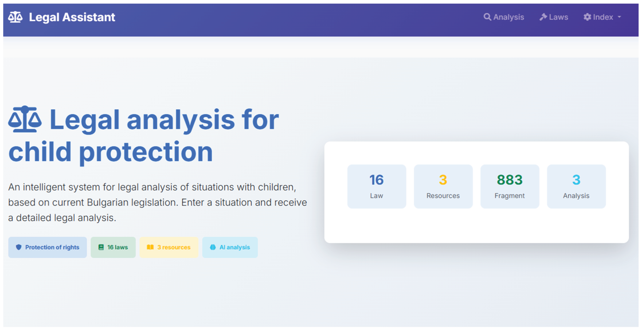This screenshot has width=644, height=331.
Task: Select the 16 laws badge
Action: pos(113,247)
